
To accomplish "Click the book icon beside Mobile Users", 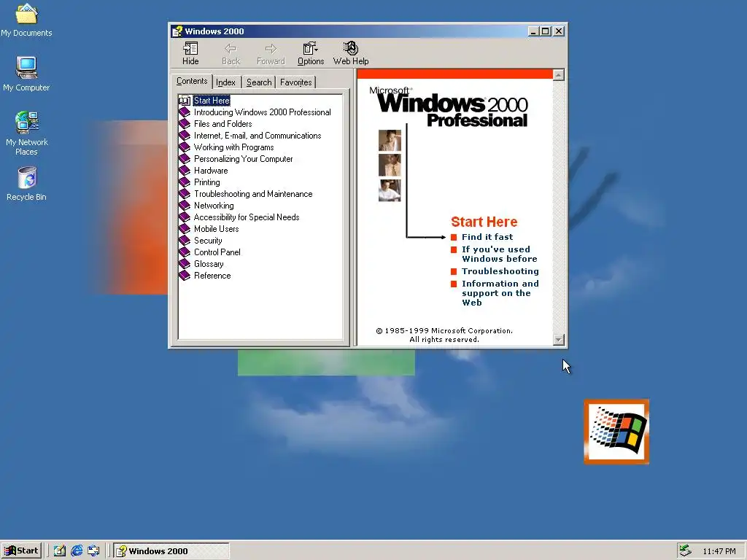I will coord(185,229).
